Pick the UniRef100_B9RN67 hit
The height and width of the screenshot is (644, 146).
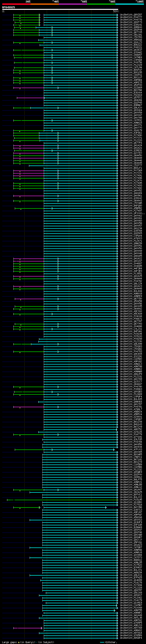click(131, 105)
